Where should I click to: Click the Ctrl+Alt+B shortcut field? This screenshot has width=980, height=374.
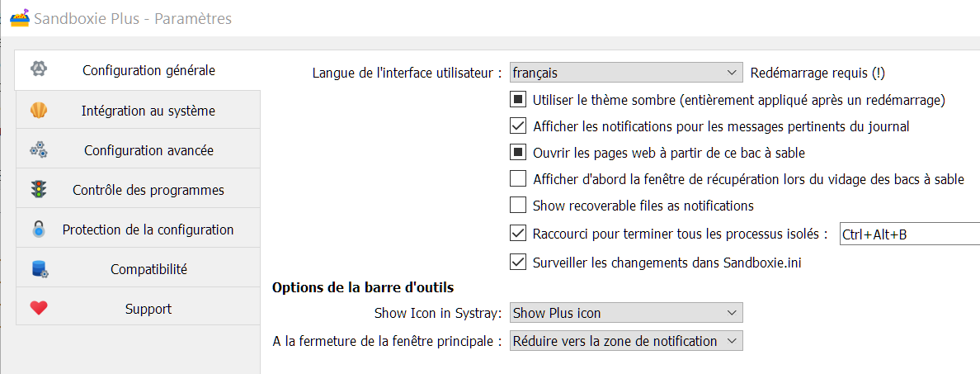907,234
